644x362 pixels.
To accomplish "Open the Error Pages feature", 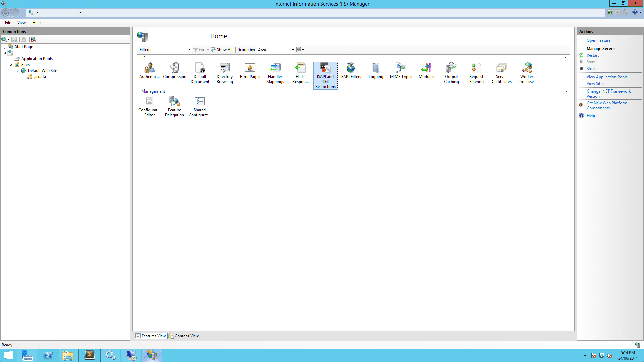I will pos(250,71).
